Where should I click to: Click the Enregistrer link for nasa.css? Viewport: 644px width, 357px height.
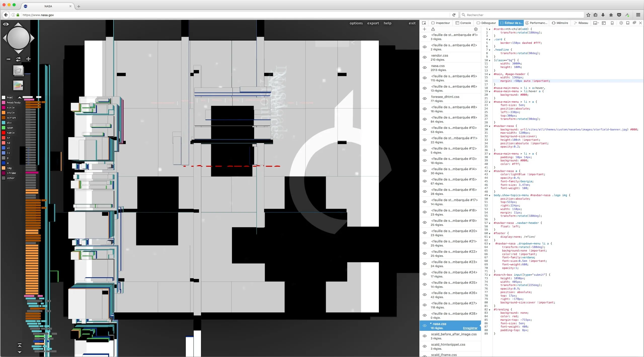click(470, 328)
